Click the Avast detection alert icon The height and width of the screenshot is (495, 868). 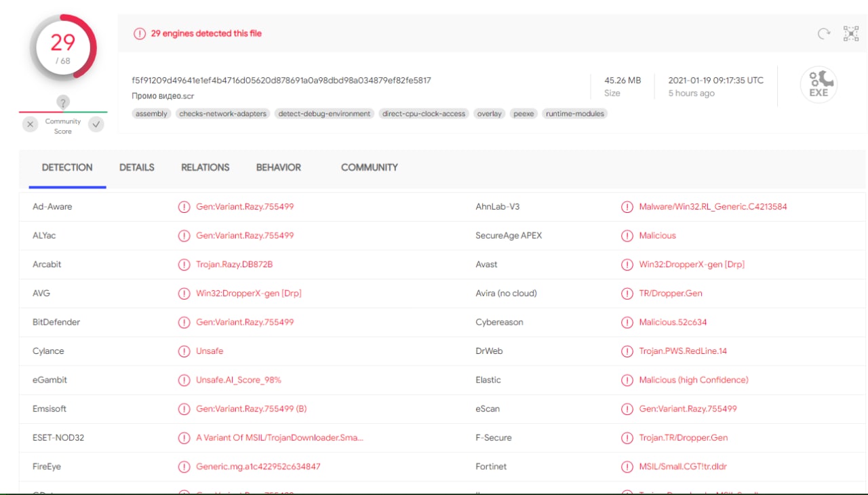click(627, 264)
